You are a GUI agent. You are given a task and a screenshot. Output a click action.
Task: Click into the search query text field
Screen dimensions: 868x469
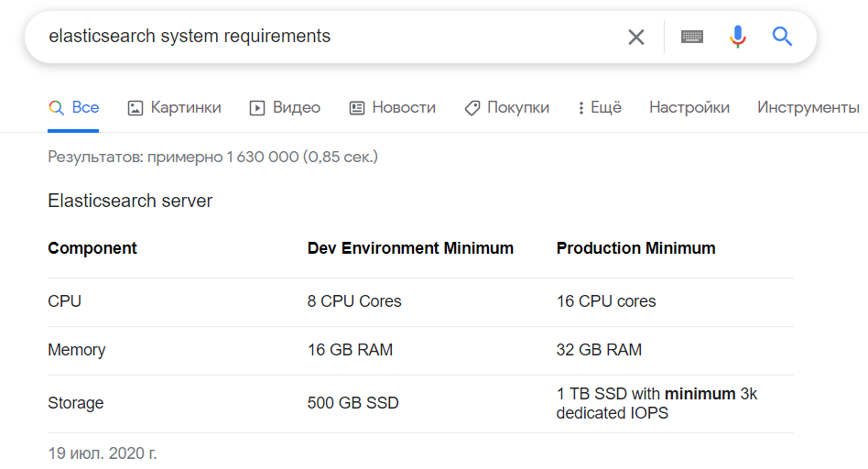[320, 37]
